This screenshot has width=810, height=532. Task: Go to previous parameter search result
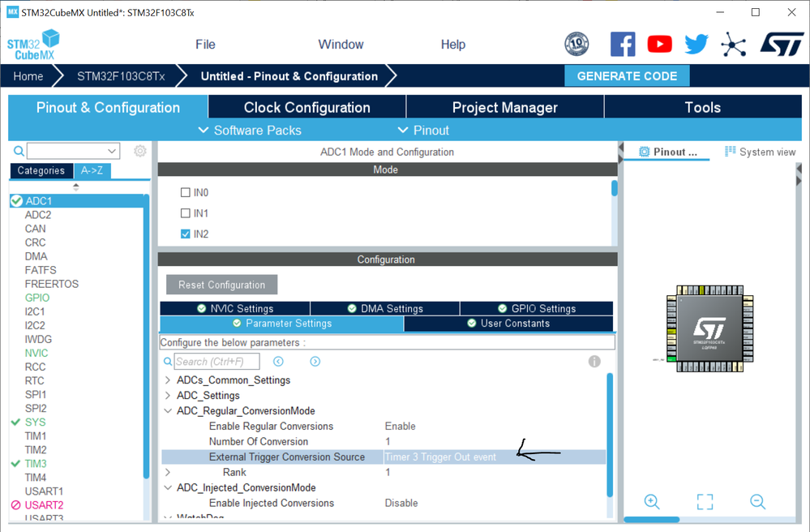pos(278,362)
